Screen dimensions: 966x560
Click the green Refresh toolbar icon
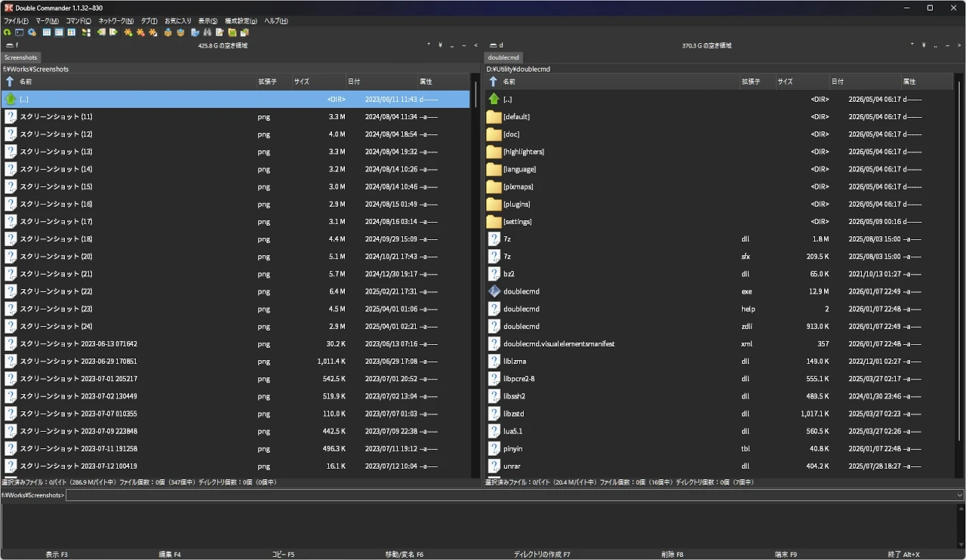pyautogui.click(x=7, y=32)
